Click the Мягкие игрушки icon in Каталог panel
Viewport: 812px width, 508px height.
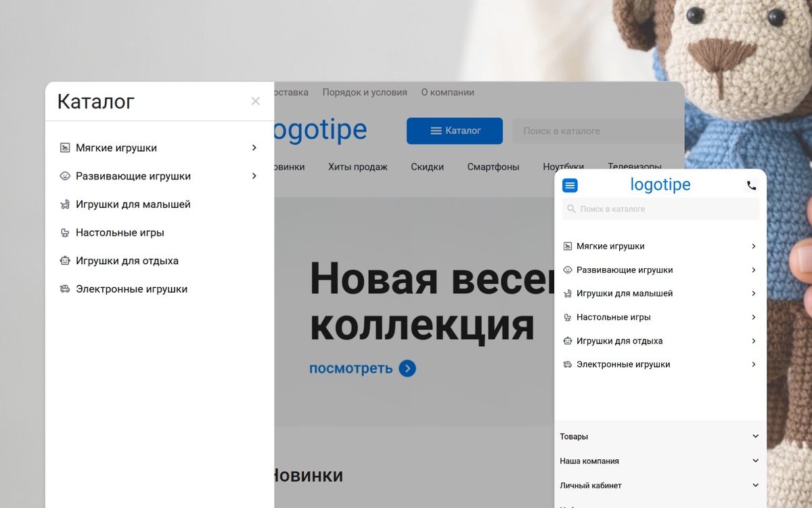[x=65, y=148]
